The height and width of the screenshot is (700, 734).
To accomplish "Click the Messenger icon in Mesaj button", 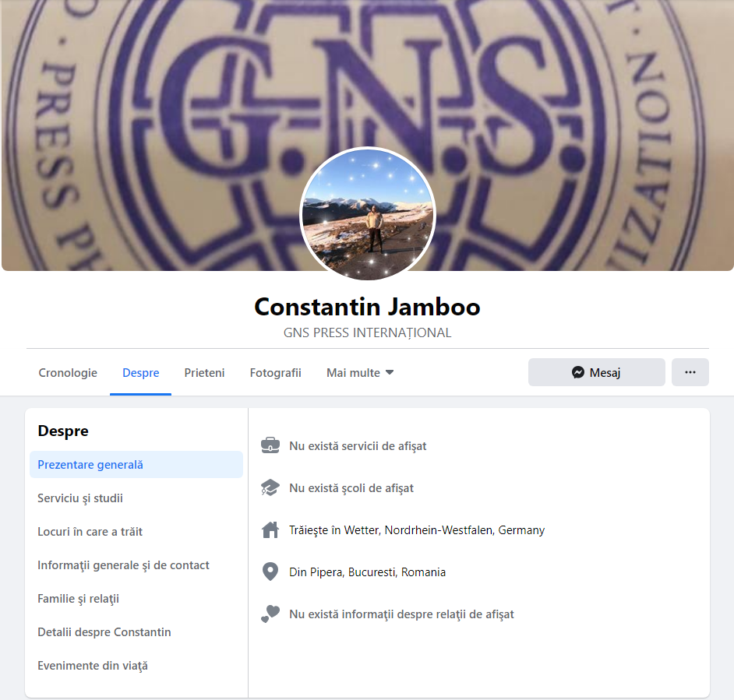I will (x=578, y=372).
